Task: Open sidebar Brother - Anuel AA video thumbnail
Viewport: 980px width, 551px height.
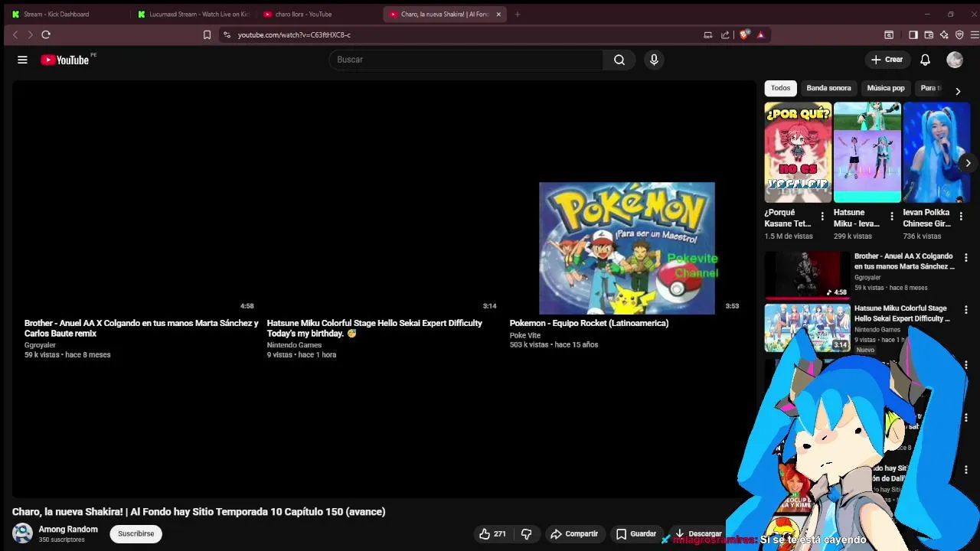Action: (807, 275)
